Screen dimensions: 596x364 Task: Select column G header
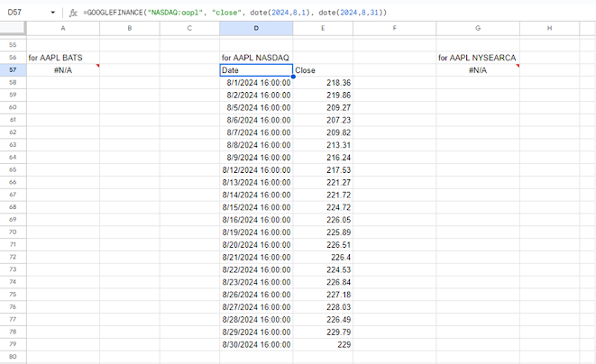(x=478, y=28)
